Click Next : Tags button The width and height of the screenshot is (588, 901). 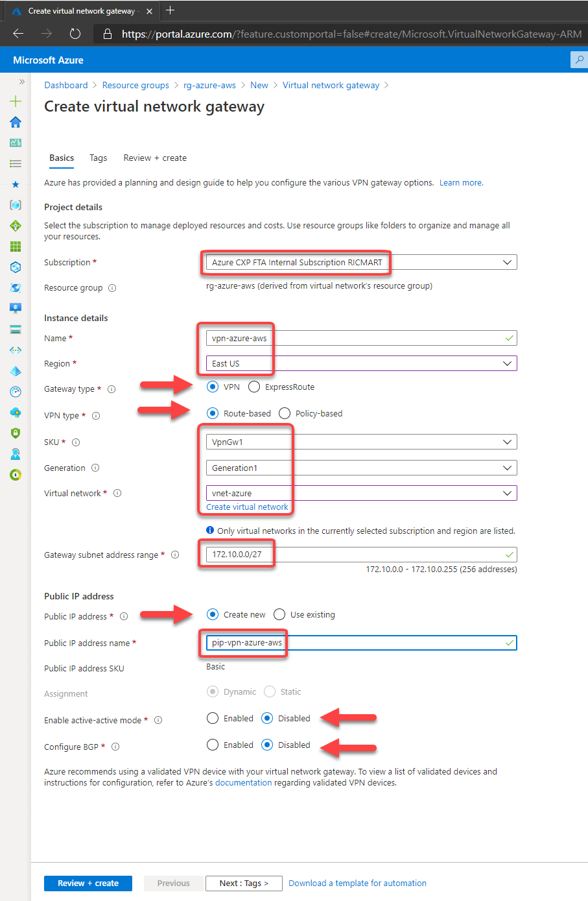coord(244,883)
